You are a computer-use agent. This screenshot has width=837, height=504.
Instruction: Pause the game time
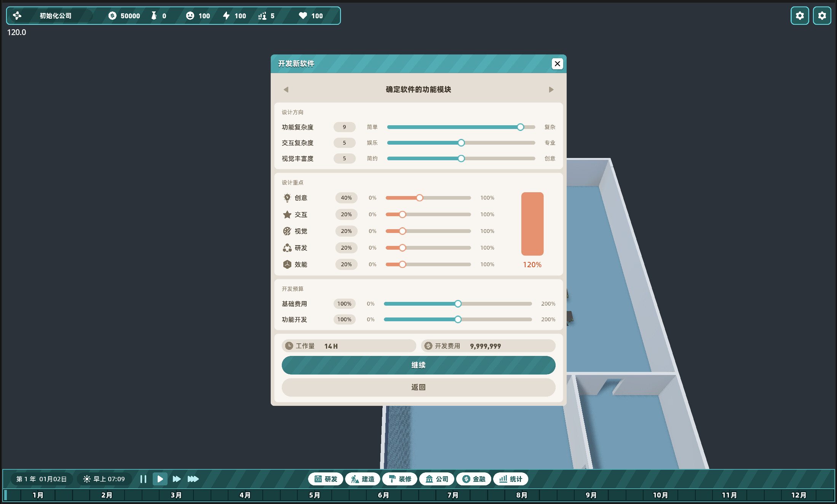tap(143, 479)
